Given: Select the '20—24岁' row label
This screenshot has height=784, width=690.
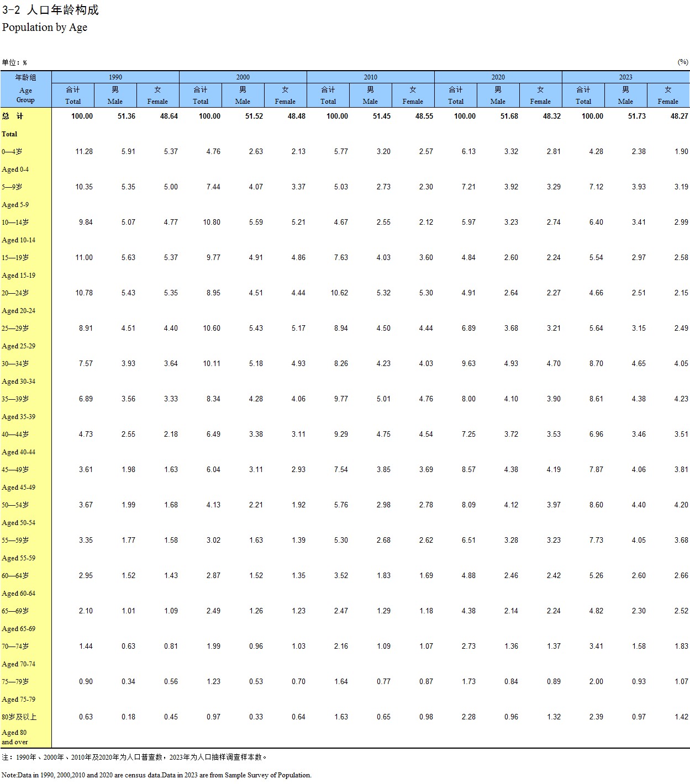Looking at the screenshot, I should pyautogui.click(x=15, y=293).
